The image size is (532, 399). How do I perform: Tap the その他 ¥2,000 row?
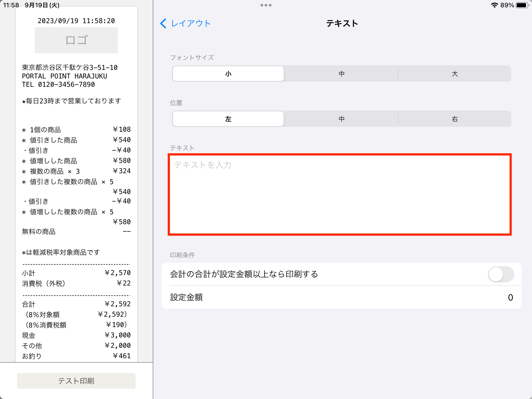tap(76, 345)
